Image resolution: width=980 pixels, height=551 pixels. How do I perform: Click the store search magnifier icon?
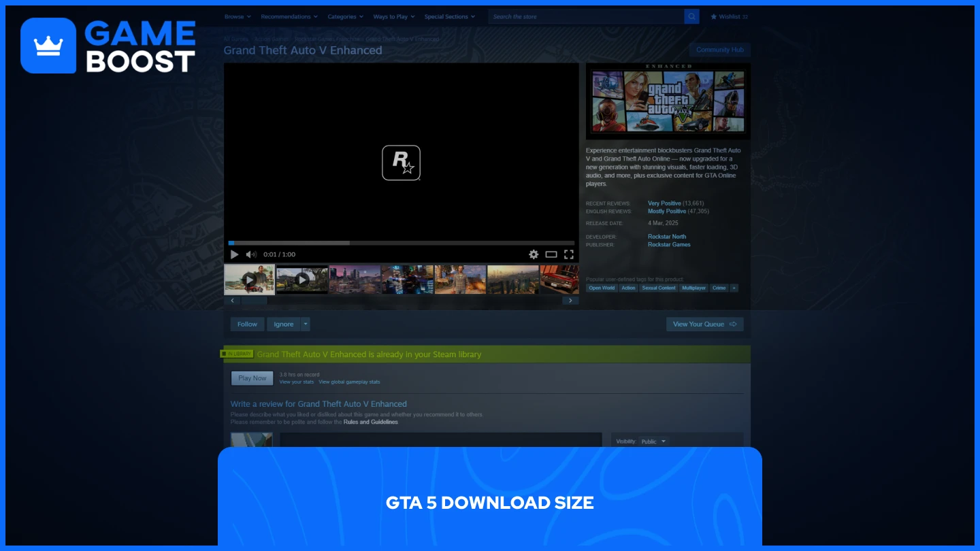691,16
